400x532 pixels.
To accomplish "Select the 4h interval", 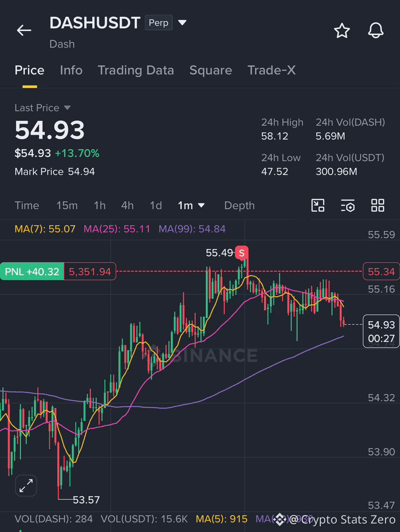I will 127,205.
